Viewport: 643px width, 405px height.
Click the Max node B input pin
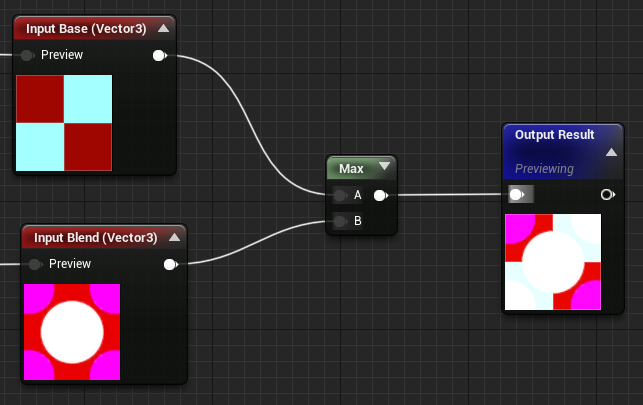pyautogui.click(x=340, y=221)
